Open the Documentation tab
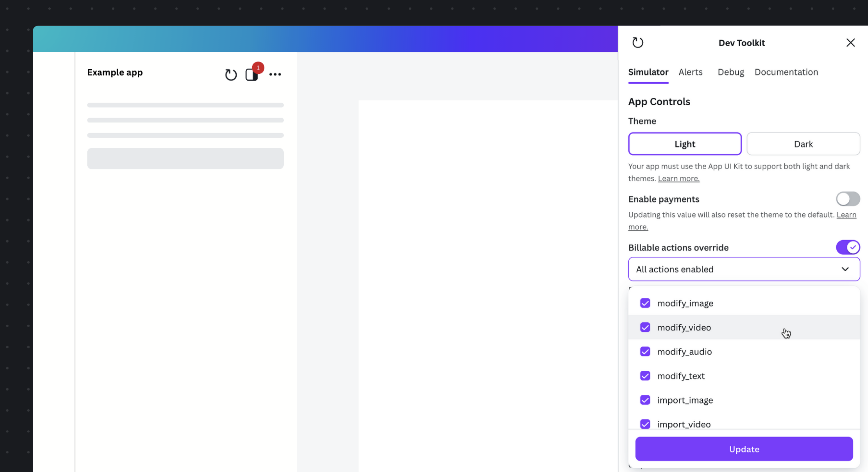The height and width of the screenshot is (472, 868). tap(786, 72)
